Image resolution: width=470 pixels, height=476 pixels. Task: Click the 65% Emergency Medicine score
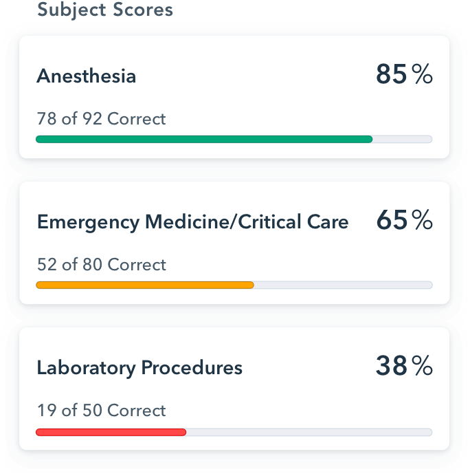(404, 221)
